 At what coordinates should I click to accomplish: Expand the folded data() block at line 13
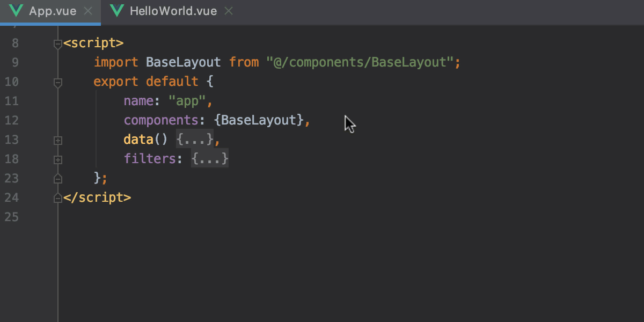[58, 140]
